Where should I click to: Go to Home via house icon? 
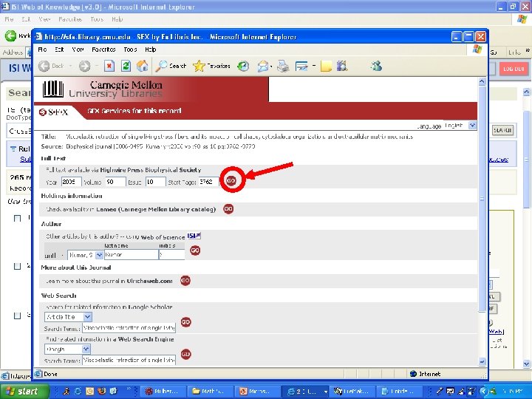[142, 66]
